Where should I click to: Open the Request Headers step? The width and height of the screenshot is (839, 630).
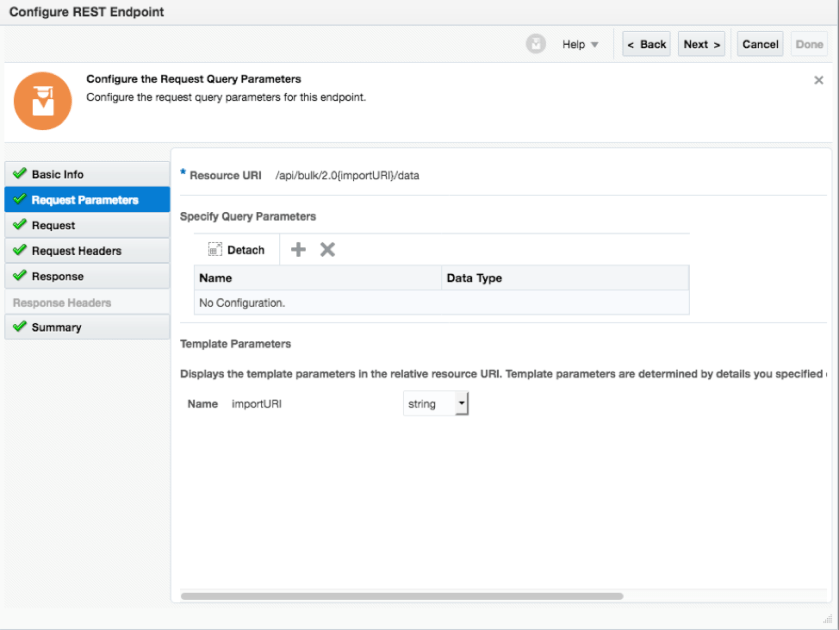(x=76, y=251)
